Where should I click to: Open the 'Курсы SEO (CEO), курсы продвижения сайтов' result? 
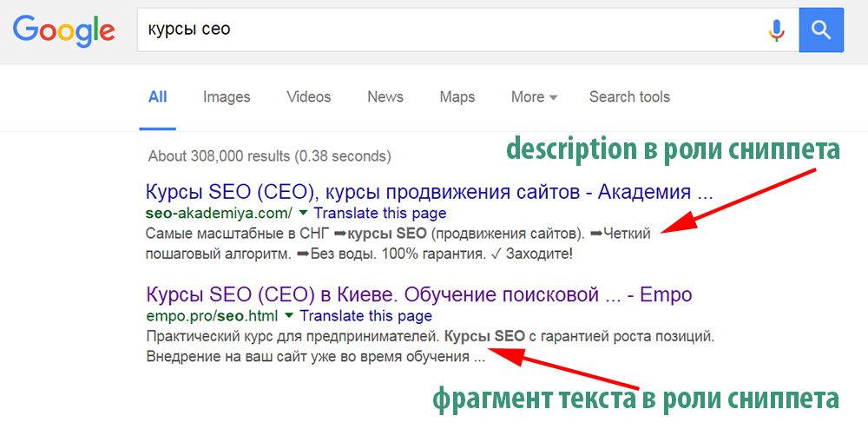click(430, 192)
